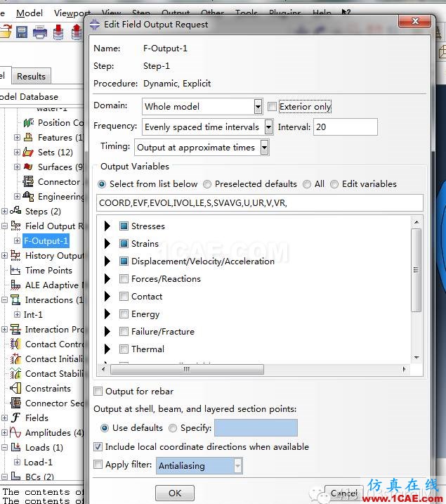Click Cancel in the dialog
Image resolution: width=446 pixels, height=504 pixels.
coord(344,493)
